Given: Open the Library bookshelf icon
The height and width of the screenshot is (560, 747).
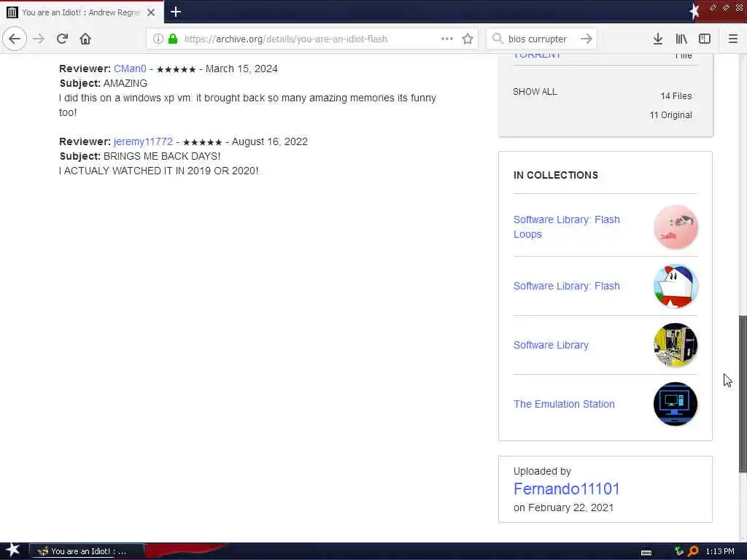Looking at the screenshot, I should [x=681, y=39].
